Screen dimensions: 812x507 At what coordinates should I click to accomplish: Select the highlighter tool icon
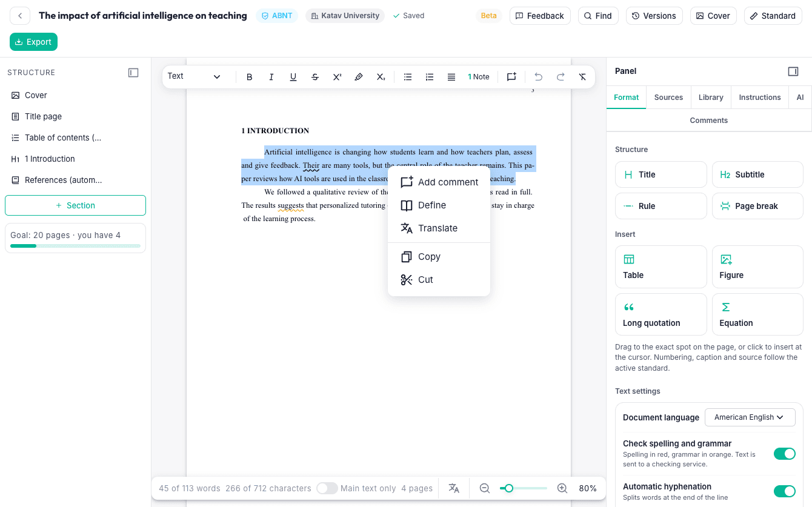coord(359,77)
